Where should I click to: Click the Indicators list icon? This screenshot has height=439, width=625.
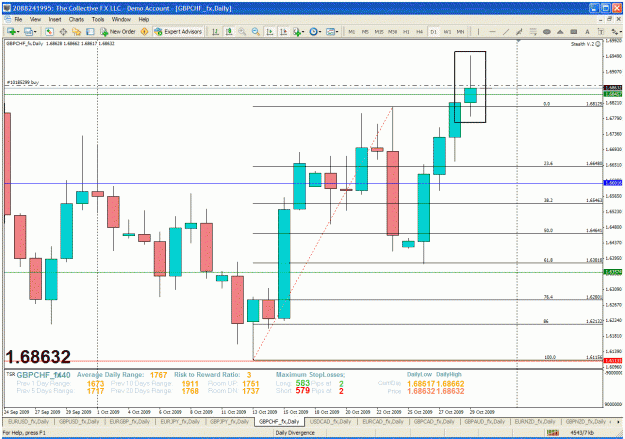tap(297, 31)
